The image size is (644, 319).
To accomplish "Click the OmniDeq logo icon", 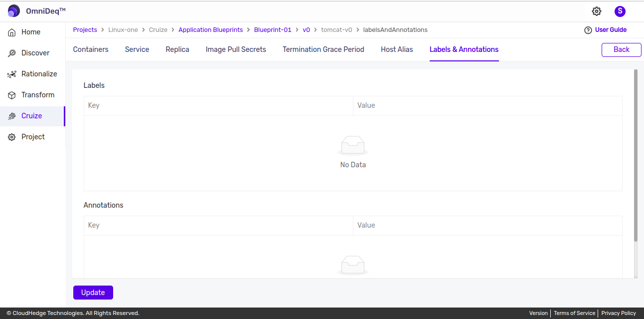I will point(14,10).
